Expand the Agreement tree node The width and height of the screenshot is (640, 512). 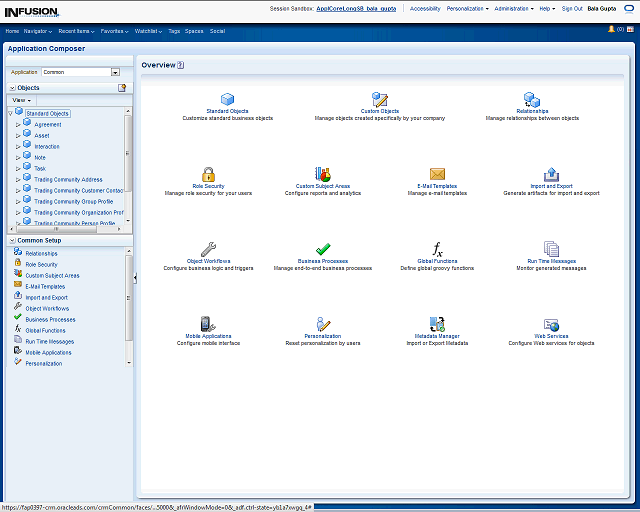17,124
